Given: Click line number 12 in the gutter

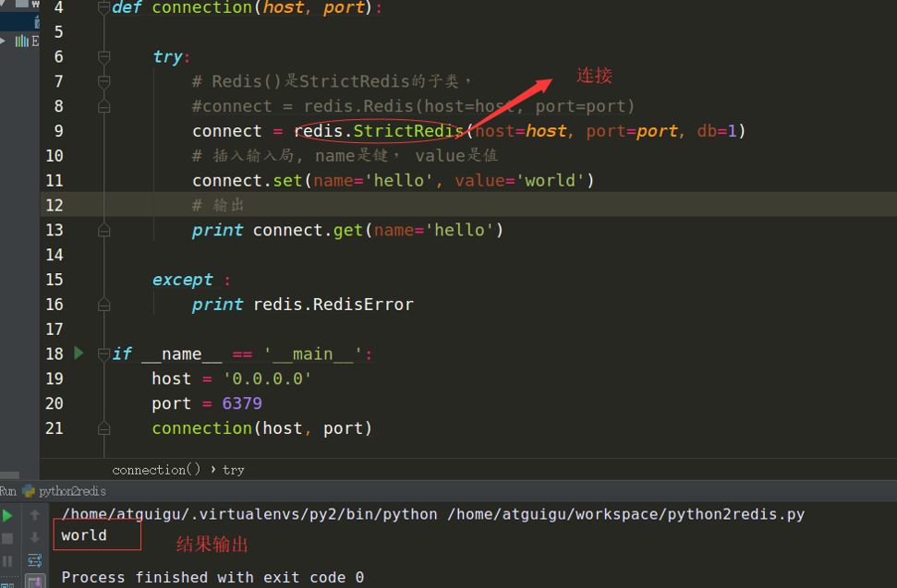Looking at the screenshot, I should click(55, 205).
